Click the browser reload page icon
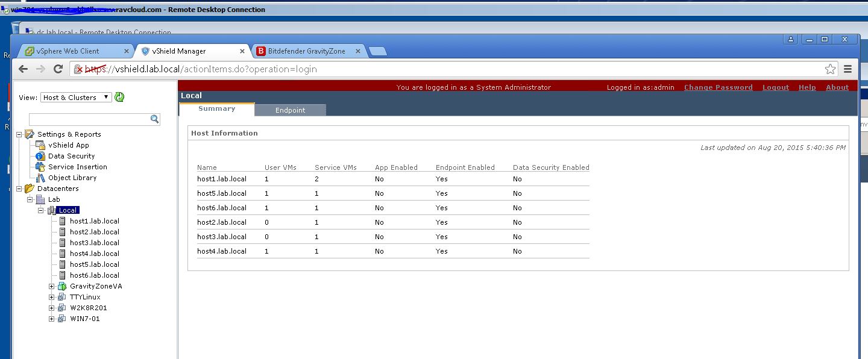Viewport: 868px width, 359px height. 58,69
